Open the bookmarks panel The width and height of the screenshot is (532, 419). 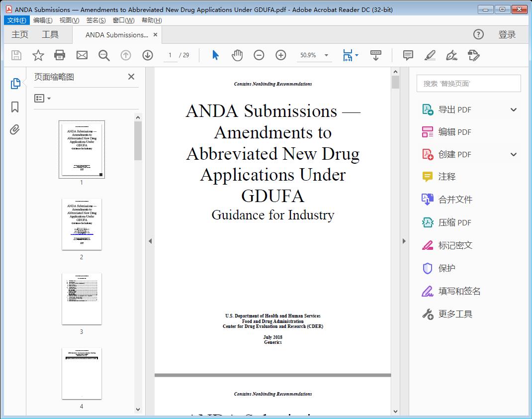[14, 106]
